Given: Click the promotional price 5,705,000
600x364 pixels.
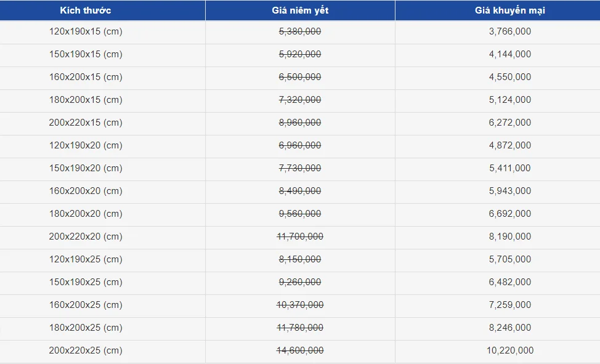Looking at the screenshot, I should tap(510, 259).
